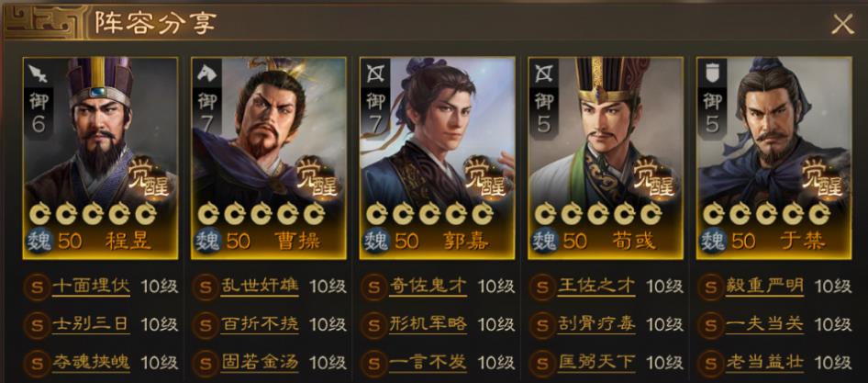This screenshot has width=868, height=383.
Task: Click the archer bow icon on 郭嘉 card
Action: 375,73
